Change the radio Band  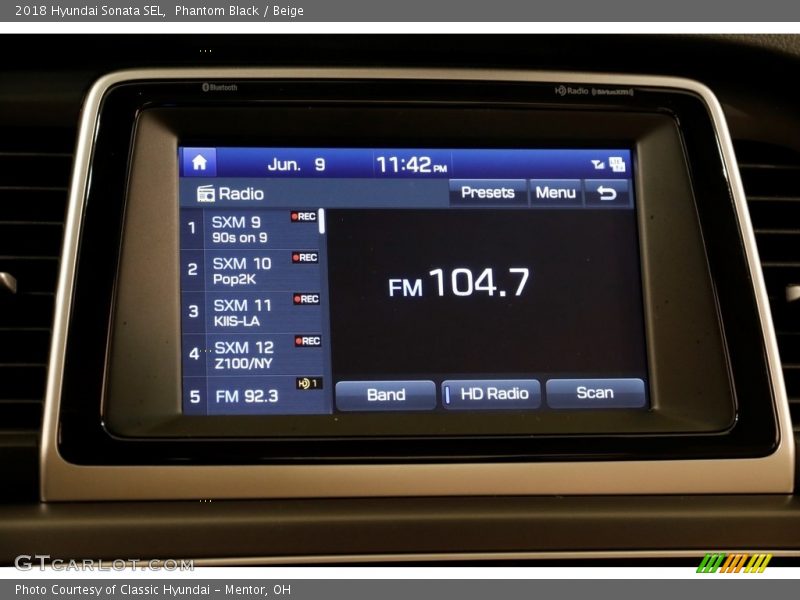386,395
